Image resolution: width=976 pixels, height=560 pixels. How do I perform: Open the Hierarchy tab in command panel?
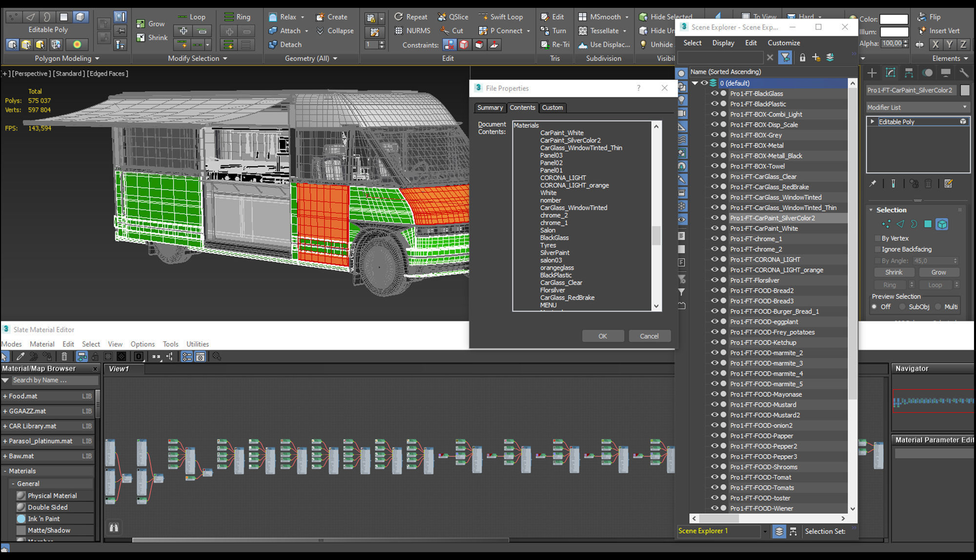909,73
